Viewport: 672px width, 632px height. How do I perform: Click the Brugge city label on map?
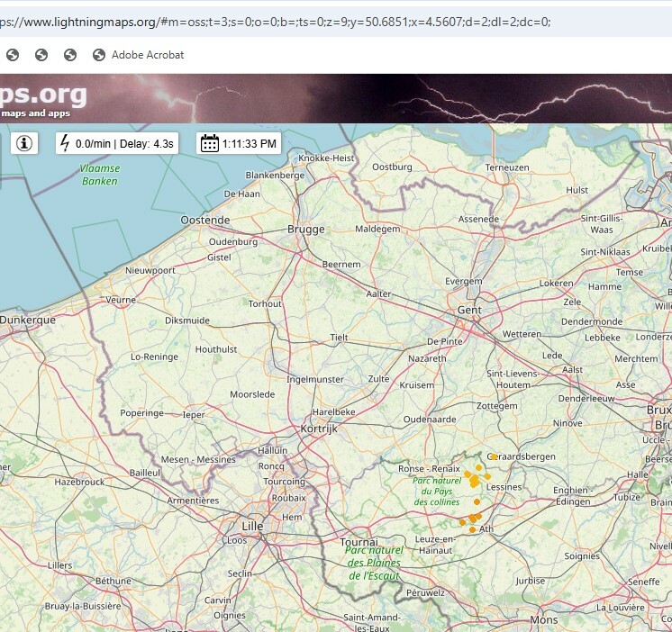(305, 230)
